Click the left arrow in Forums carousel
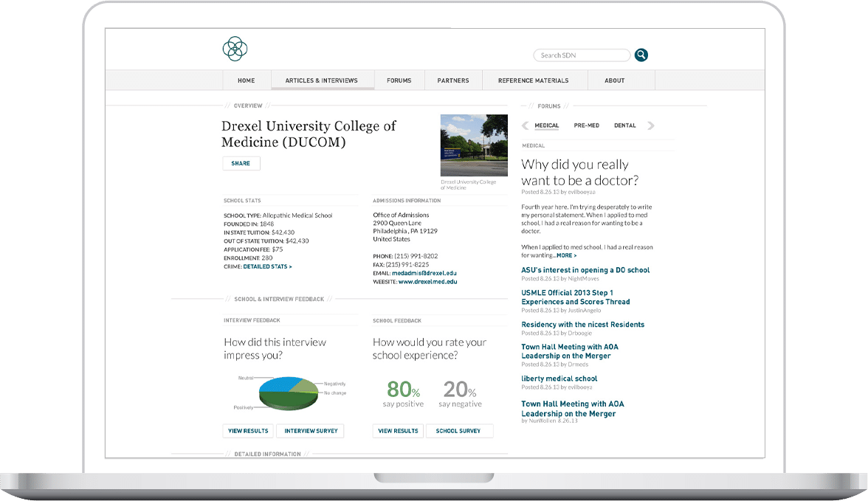 (x=525, y=126)
